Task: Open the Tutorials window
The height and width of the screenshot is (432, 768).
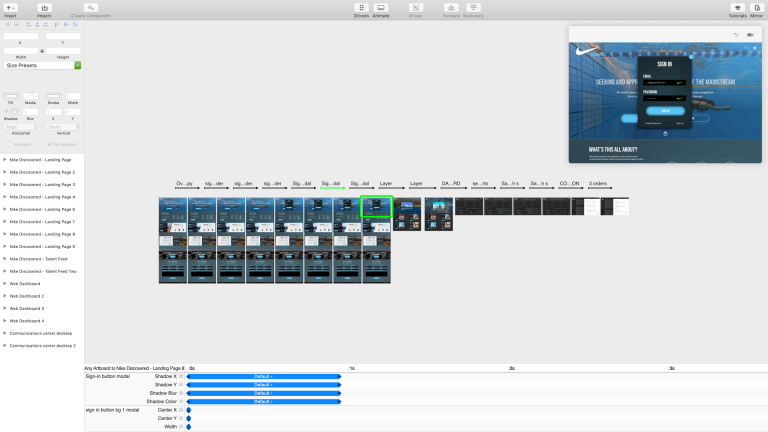Action: 737,8
